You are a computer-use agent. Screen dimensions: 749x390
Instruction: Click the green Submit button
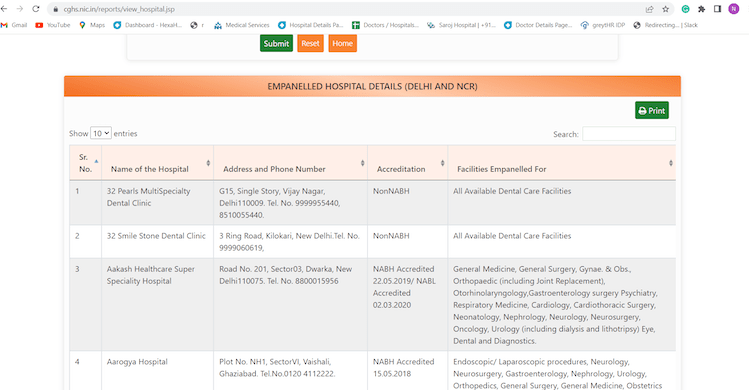coord(276,43)
